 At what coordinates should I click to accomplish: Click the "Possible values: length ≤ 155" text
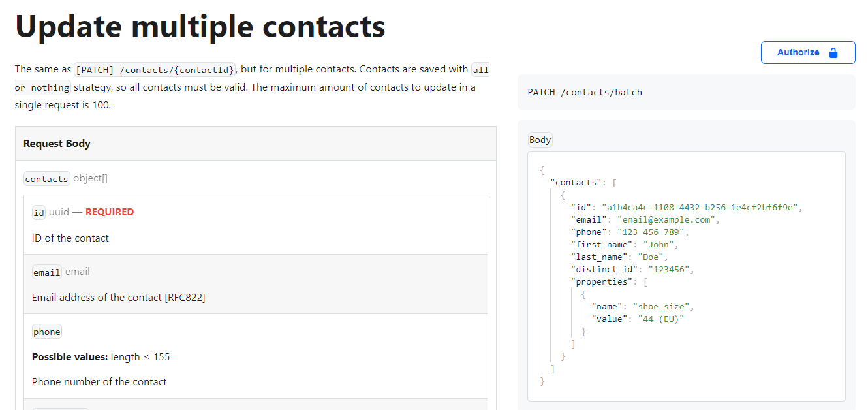(x=101, y=357)
